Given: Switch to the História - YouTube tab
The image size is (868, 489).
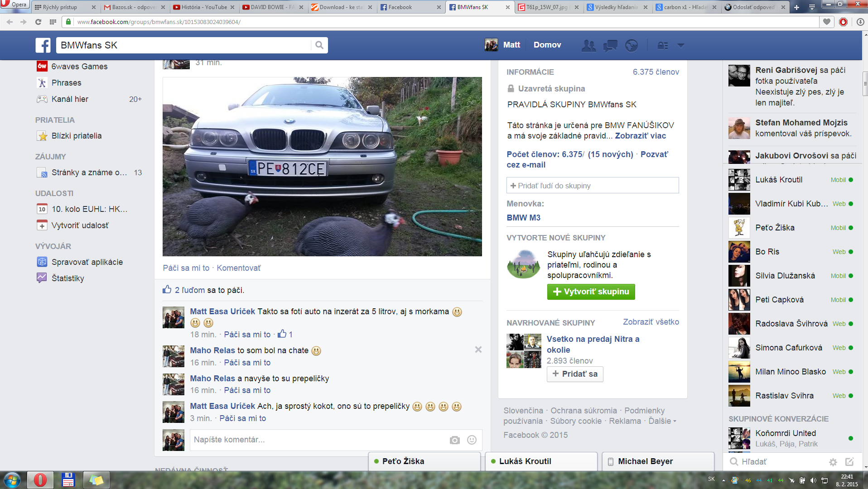Looking at the screenshot, I should coord(204,7).
